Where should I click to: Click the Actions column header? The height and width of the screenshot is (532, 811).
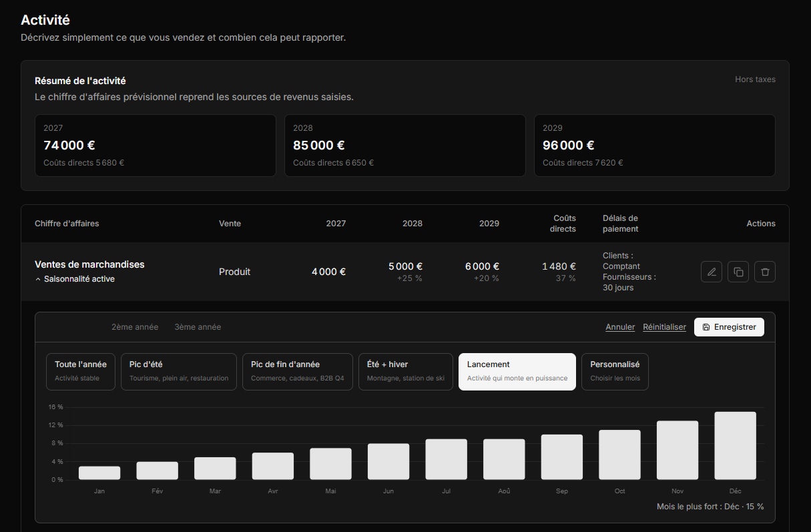[x=761, y=224]
